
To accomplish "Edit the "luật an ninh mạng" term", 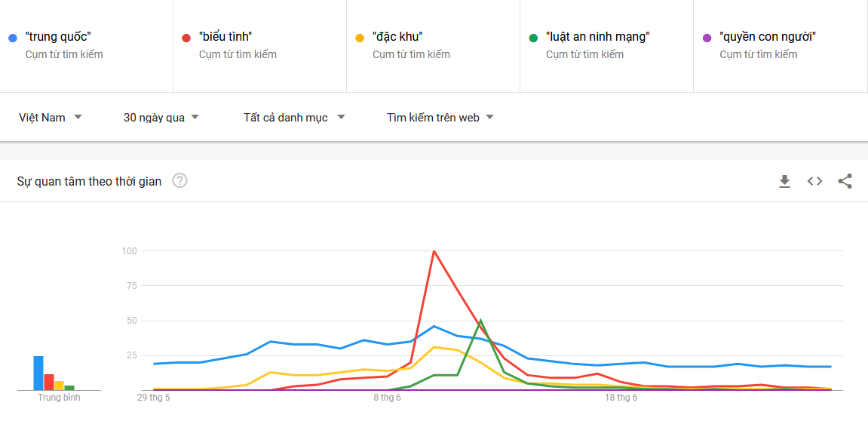I will pyautogui.click(x=597, y=36).
